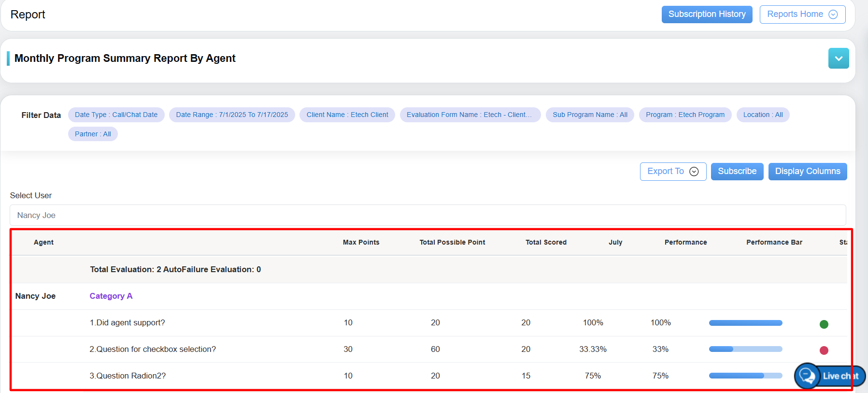Open the Live chat bubble icon

click(x=807, y=376)
